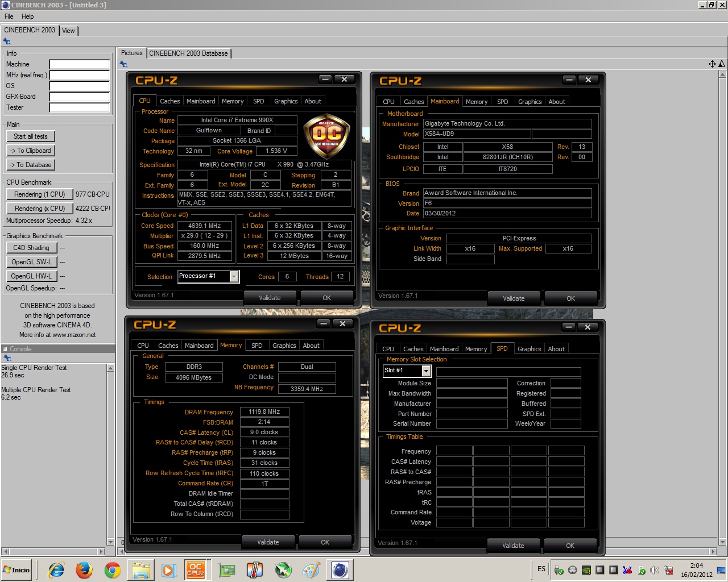Click the volume speaker icon in the tray
728x582 pixels.
pyautogui.click(x=655, y=570)
